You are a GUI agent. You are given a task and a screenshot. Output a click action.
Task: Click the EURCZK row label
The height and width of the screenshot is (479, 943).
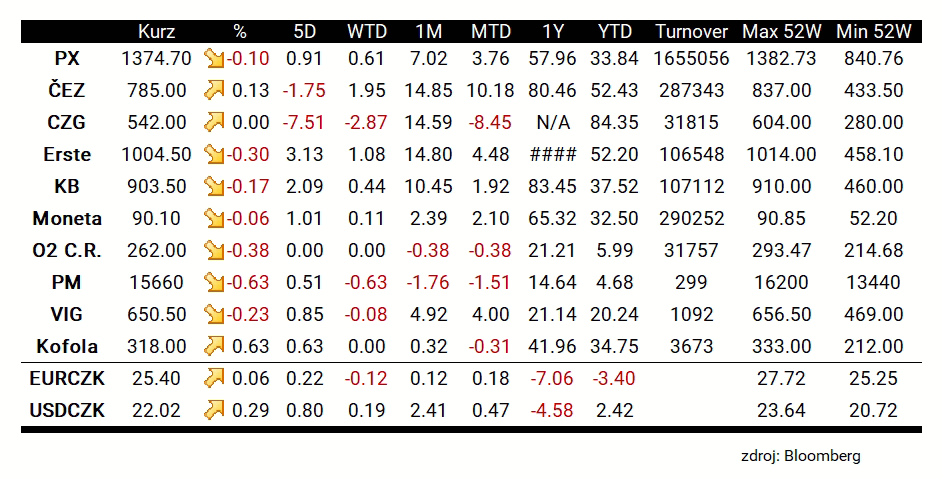(67, 378)
